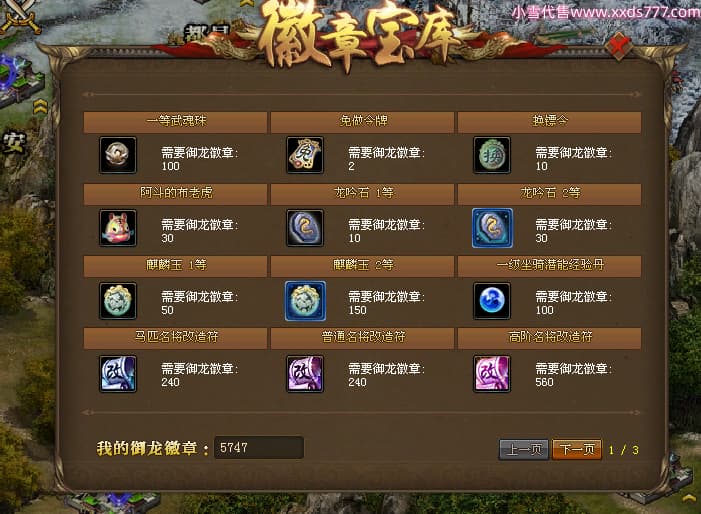The height and width of the screenshot is (514, 701).
Task: Click the 麒麟玉 1等 jade icon
Action: (x=118, y=301)
